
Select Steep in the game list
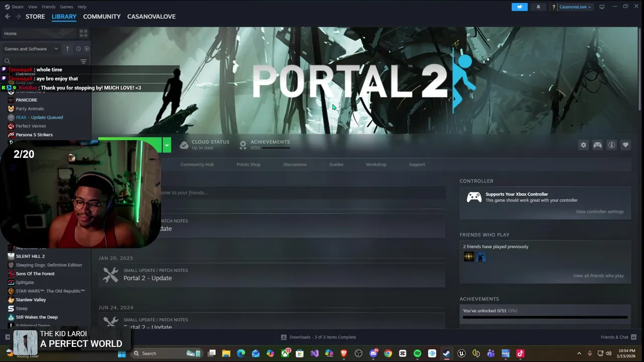tap(22, 309)
